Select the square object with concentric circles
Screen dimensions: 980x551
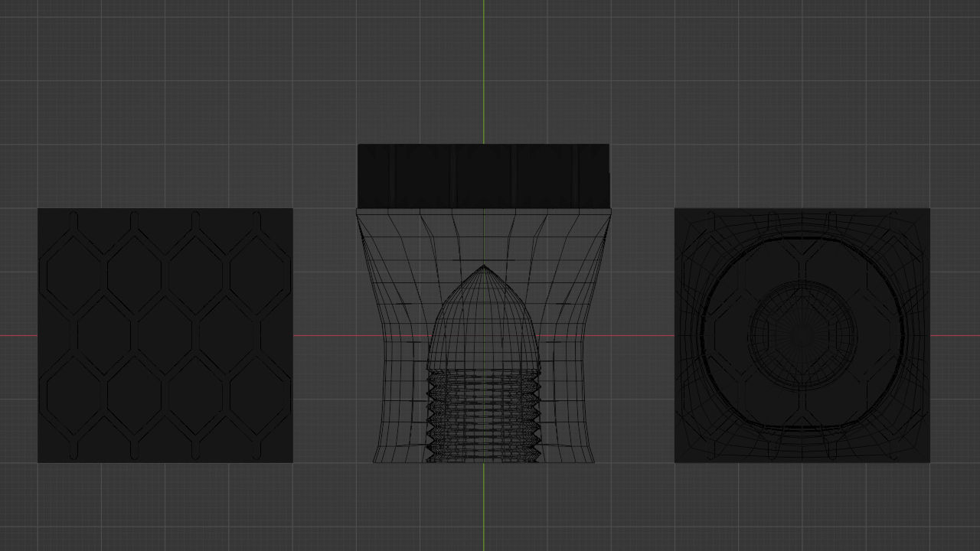(x=802, y=335)
